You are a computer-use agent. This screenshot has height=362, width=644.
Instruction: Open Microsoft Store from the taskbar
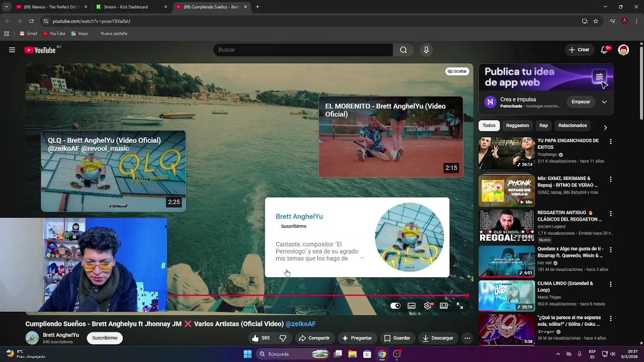tap(367, 354)
